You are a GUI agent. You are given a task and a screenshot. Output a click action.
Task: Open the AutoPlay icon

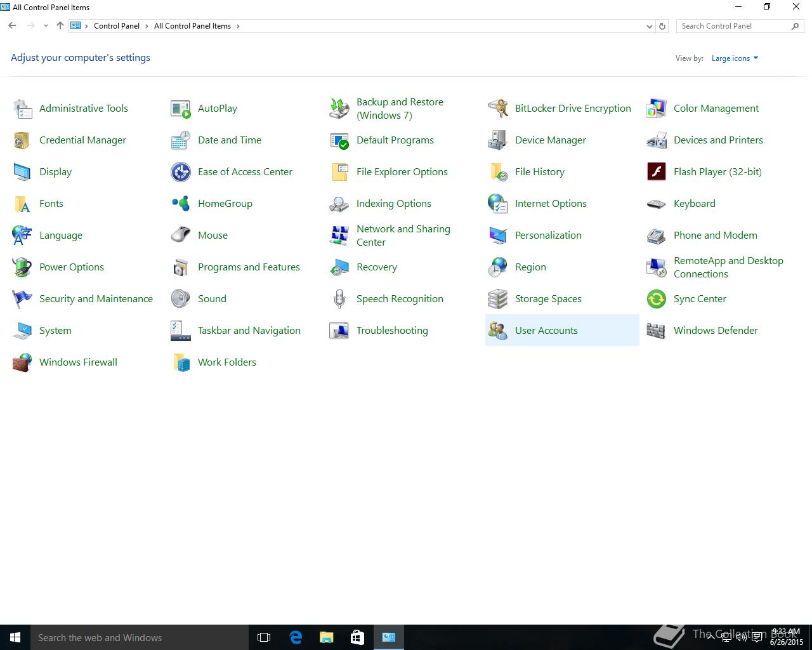[x=181, y=109]
